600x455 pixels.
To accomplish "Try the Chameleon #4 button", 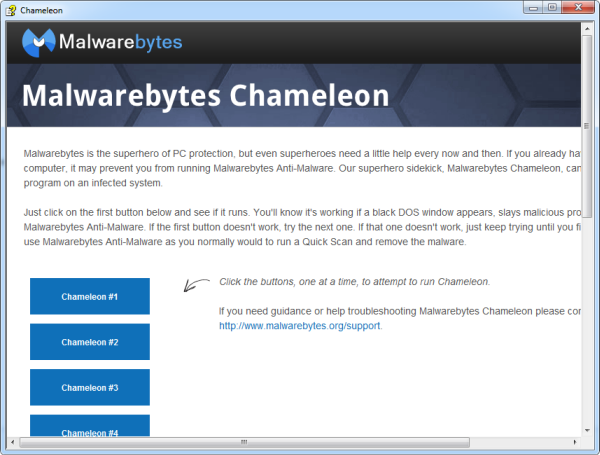I will 90,426.
